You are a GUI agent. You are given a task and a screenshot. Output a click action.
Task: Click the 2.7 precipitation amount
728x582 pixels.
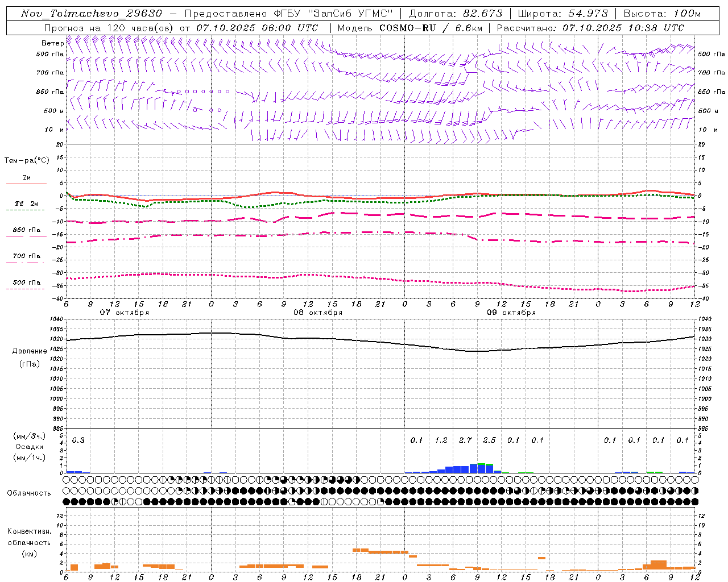pos(465,440)
